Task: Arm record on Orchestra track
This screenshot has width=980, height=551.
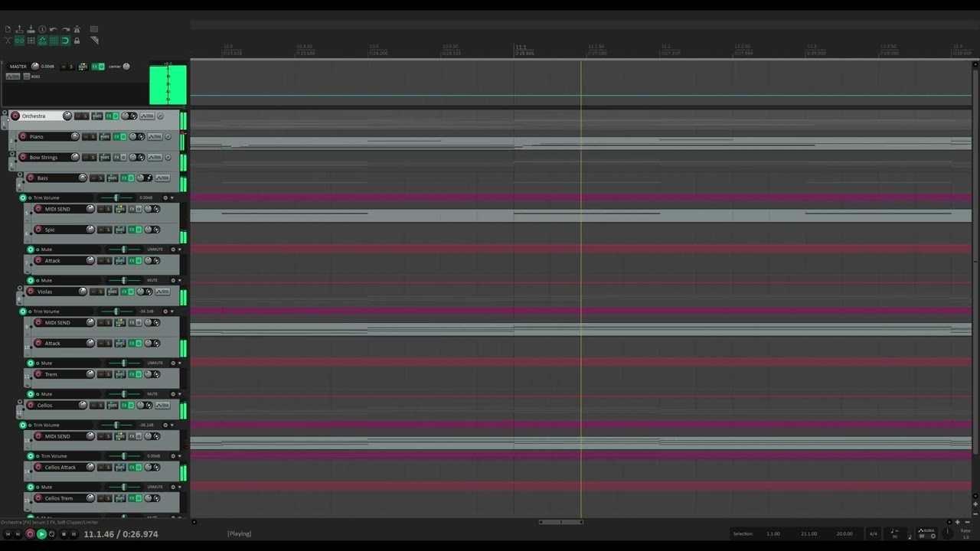Action: pyautogui.click(x=15, y=116)
